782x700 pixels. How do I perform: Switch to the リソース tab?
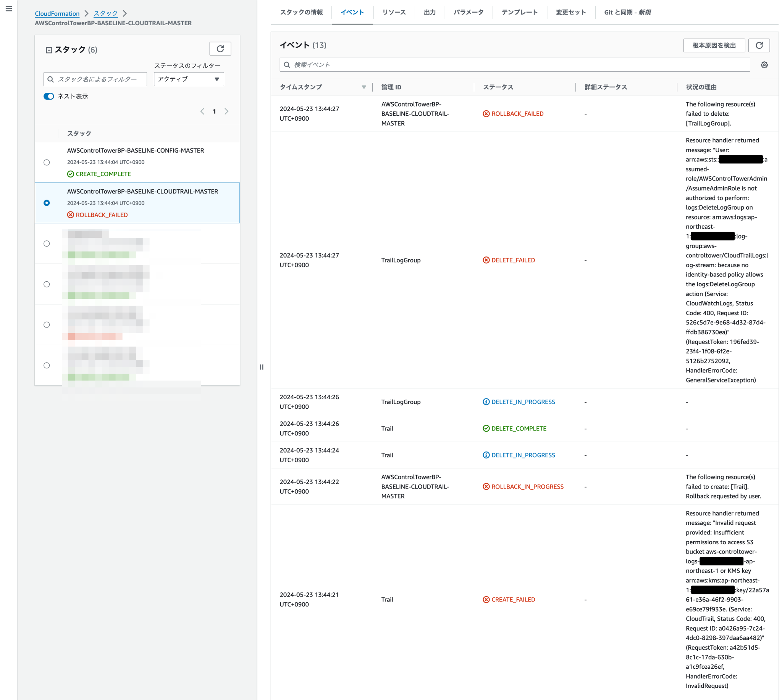pos(394,12)
